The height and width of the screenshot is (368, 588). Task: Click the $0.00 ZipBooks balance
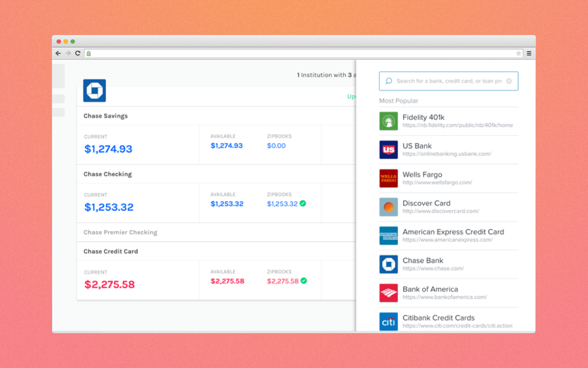coord(276,146)
